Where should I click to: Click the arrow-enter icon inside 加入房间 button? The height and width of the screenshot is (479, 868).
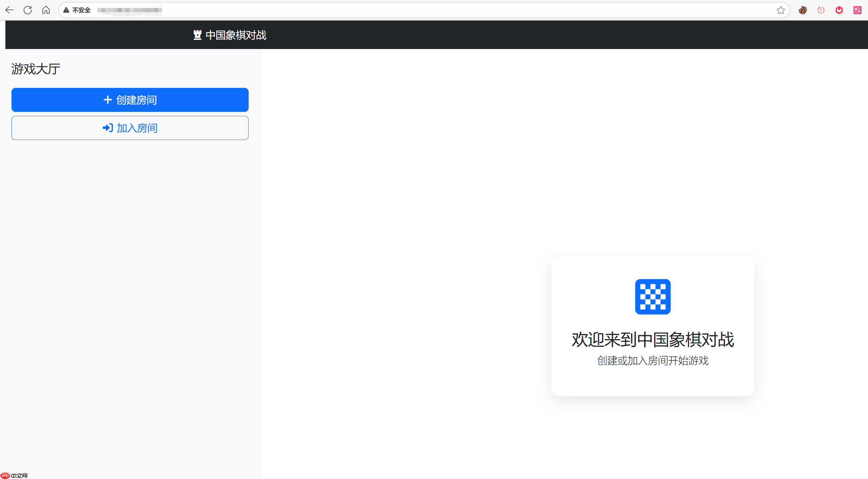tap(107, 128)
